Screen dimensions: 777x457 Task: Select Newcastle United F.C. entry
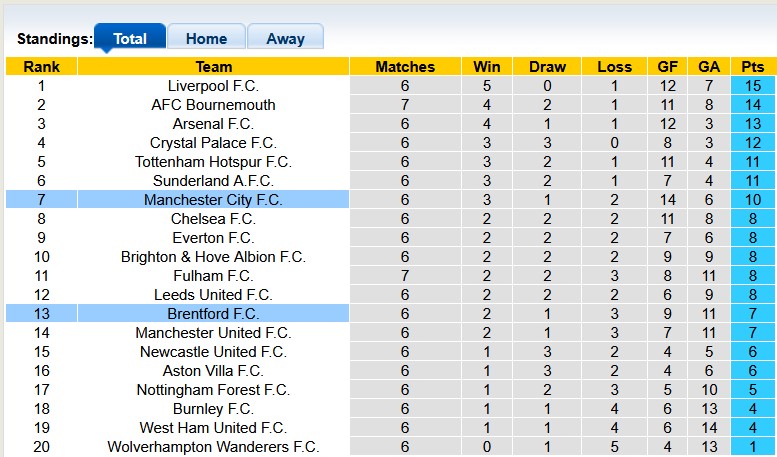point(213,352)
